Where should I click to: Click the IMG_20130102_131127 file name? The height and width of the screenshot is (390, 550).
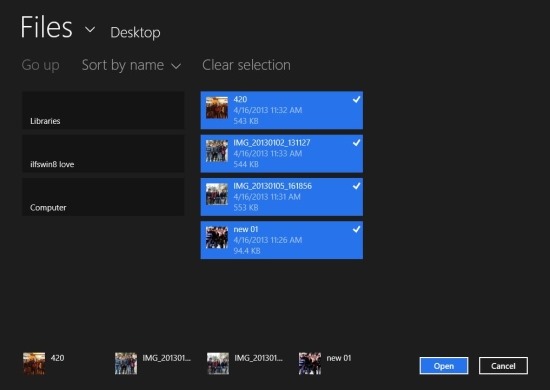(272, 143)
